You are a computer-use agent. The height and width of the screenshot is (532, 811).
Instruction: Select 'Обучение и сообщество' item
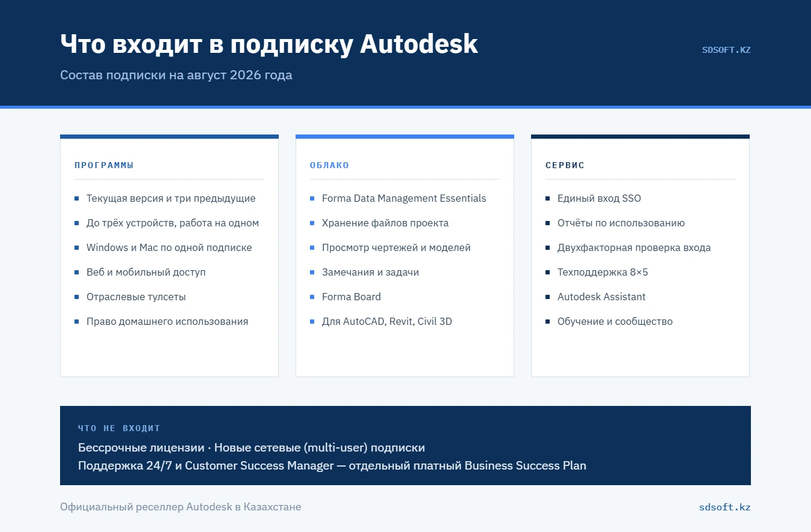(615, 321)
